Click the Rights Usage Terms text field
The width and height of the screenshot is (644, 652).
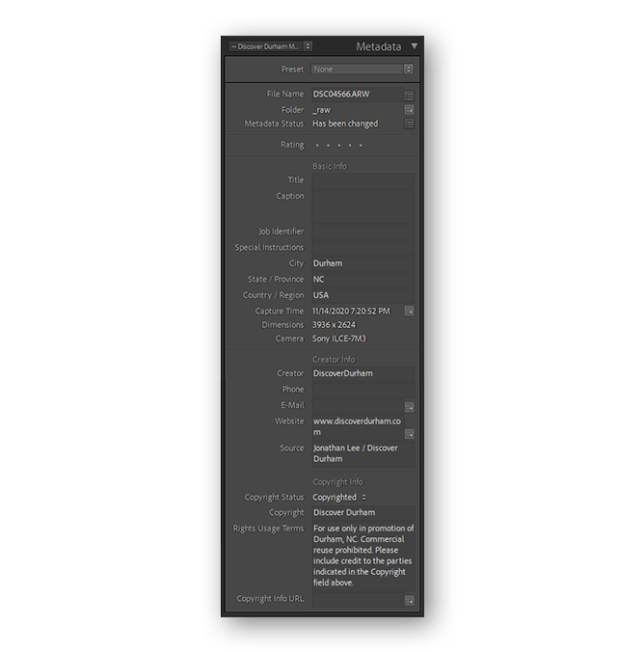362,556
